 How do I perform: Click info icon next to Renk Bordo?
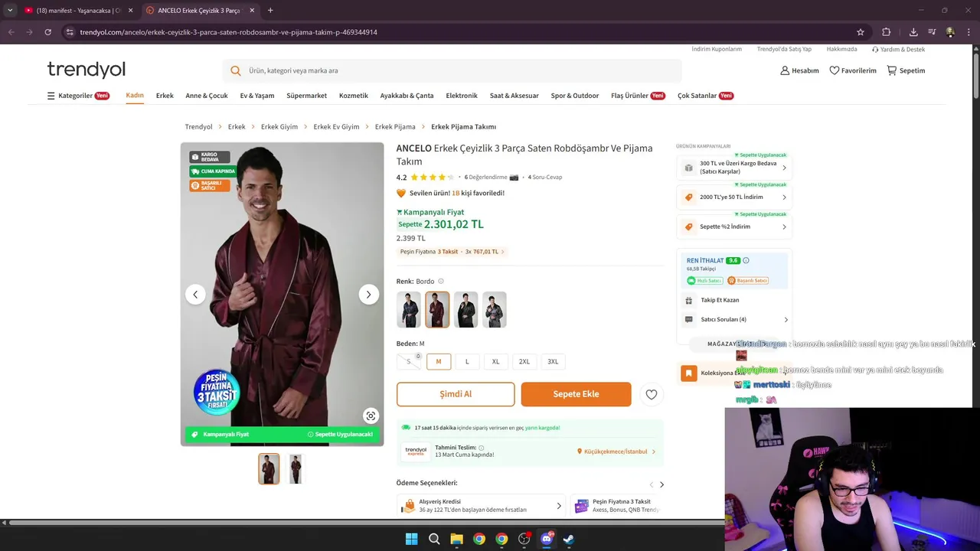441,281
